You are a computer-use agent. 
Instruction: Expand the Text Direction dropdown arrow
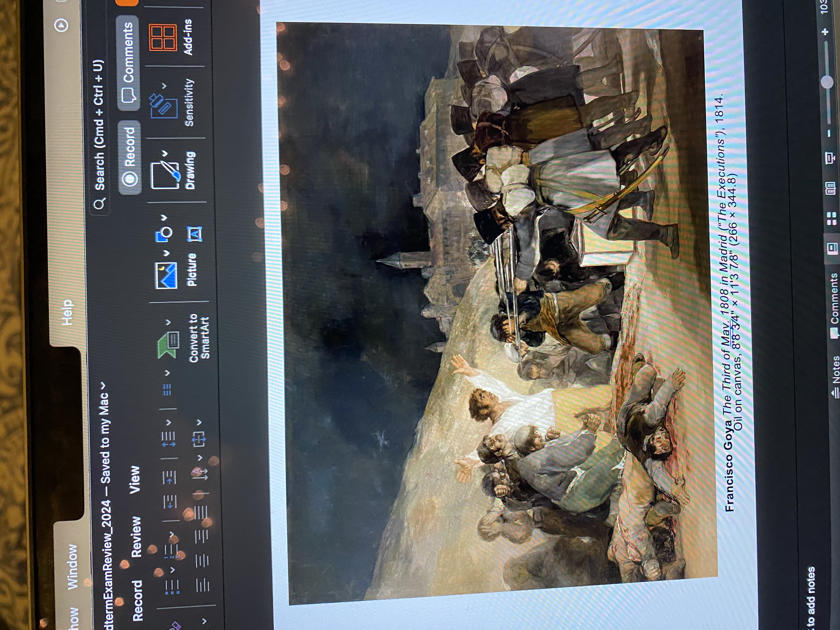[x=200, y=457]
